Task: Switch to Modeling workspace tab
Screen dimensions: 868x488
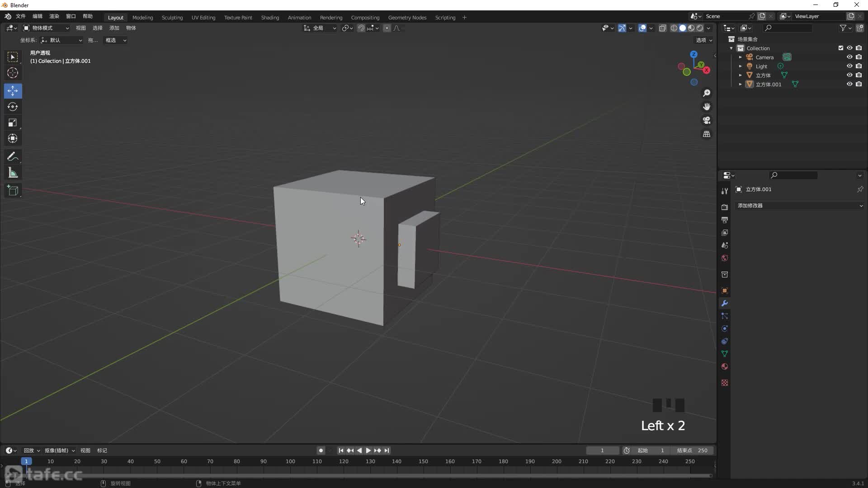Action: click(142, 18)
